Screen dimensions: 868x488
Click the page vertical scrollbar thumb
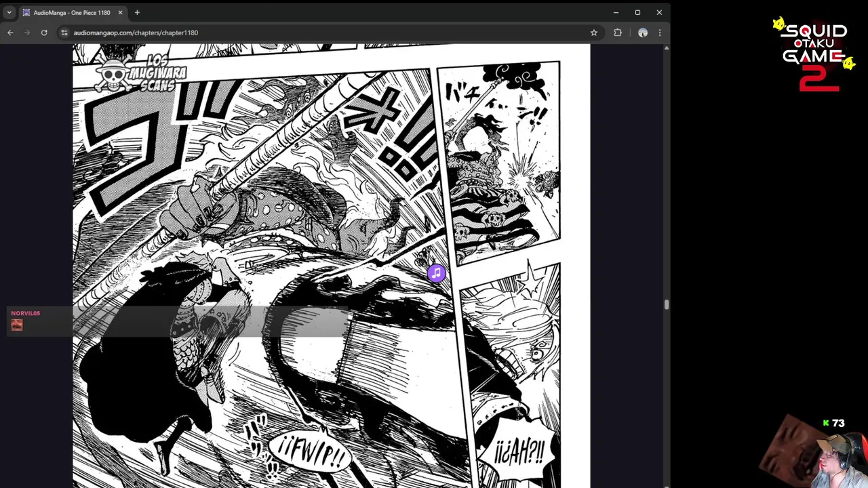point(667,305)
